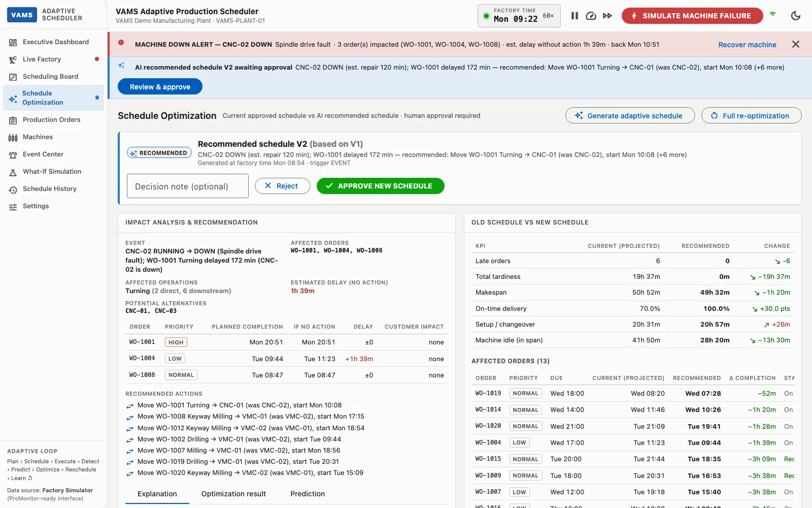Click Review & approve button

point(160,87)
